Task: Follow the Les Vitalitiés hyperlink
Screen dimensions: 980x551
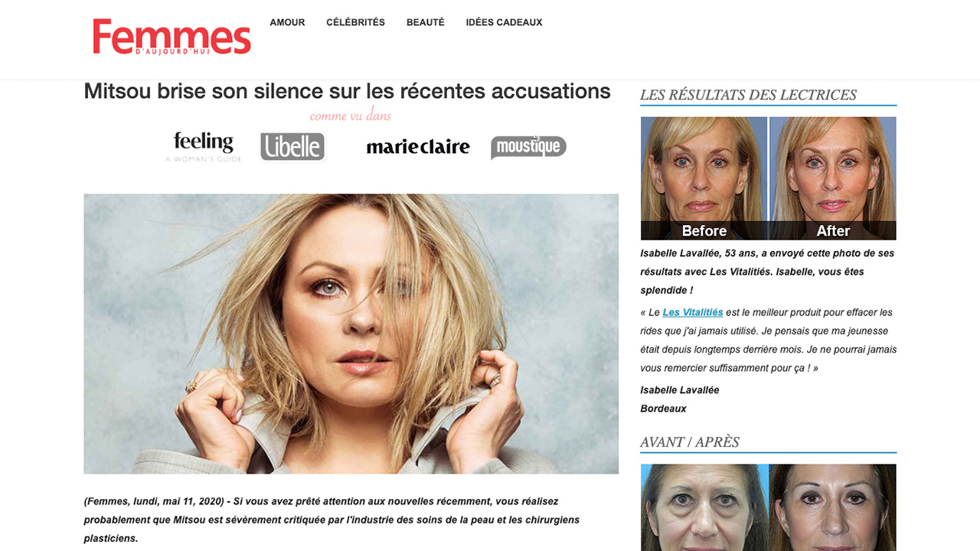Action: [x=693, y=312]
